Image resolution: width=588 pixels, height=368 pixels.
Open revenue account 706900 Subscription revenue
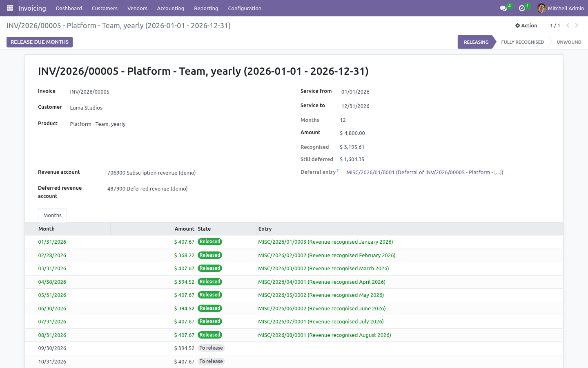pos(151,173)
